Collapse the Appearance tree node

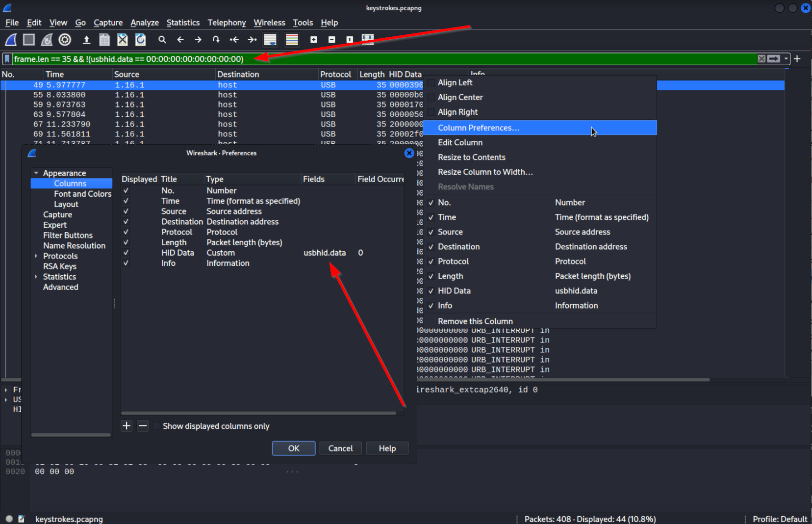point(36,173)
